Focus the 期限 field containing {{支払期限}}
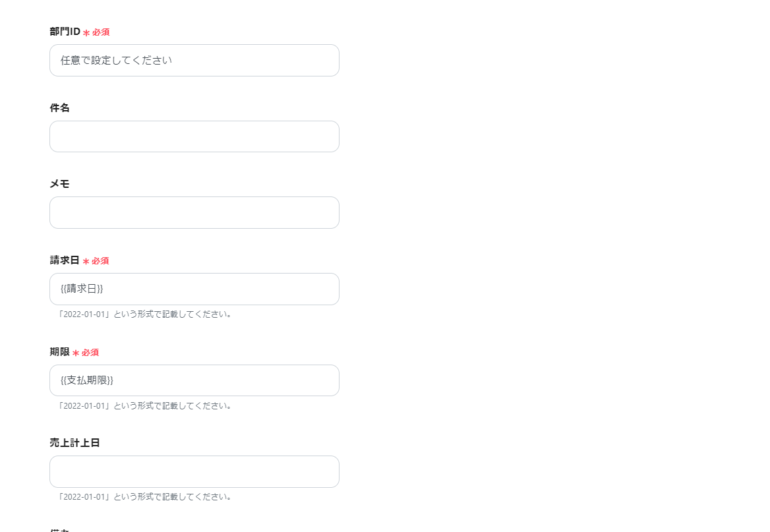 point(194,380)
